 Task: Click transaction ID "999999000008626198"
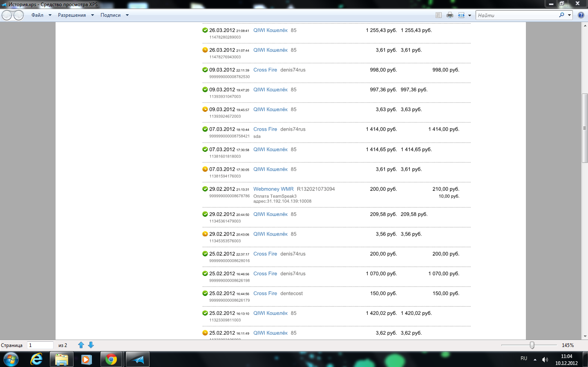point(230,280)
